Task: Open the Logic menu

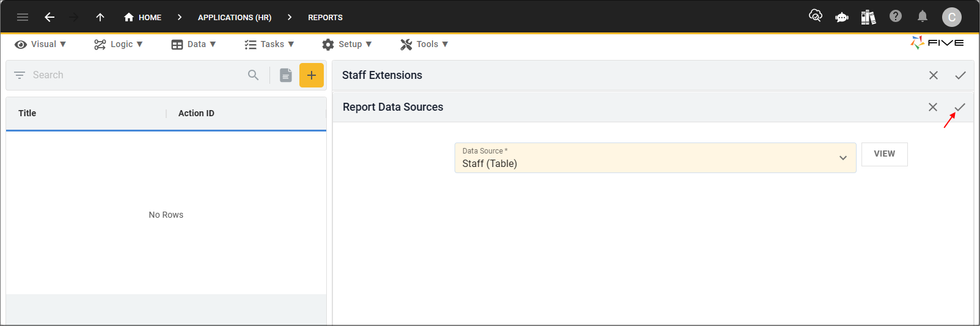Action: point(119,44)
